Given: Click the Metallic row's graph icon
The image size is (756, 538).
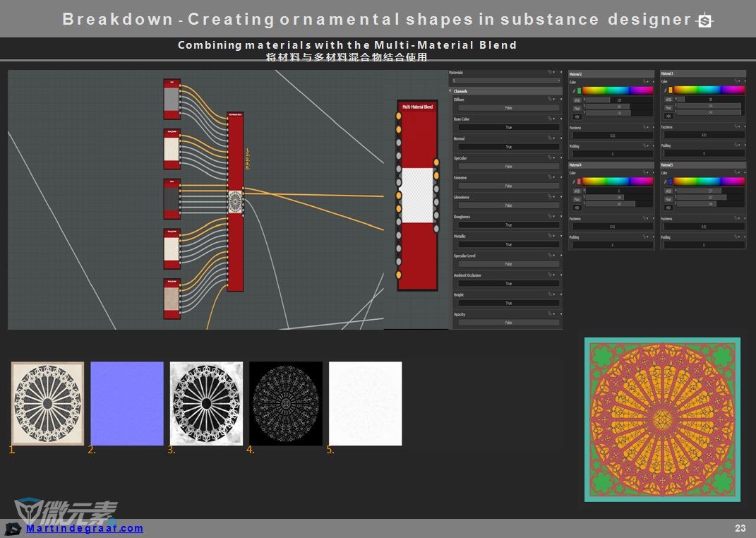Looking at the screenshot, I should 550,236.
